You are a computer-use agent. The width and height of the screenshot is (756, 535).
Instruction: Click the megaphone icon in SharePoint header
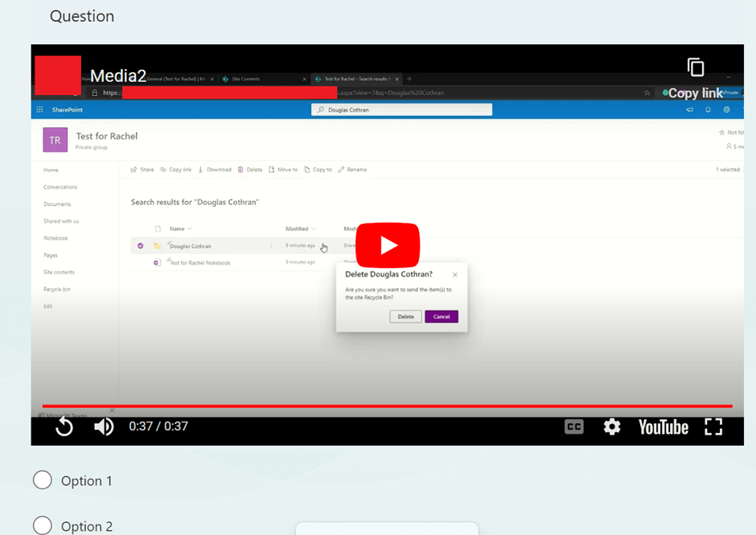click(689, 109)
